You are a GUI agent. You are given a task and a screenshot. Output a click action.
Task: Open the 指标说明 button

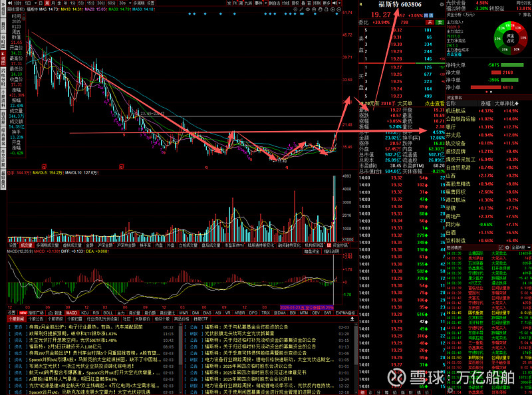tap(331, 251)
